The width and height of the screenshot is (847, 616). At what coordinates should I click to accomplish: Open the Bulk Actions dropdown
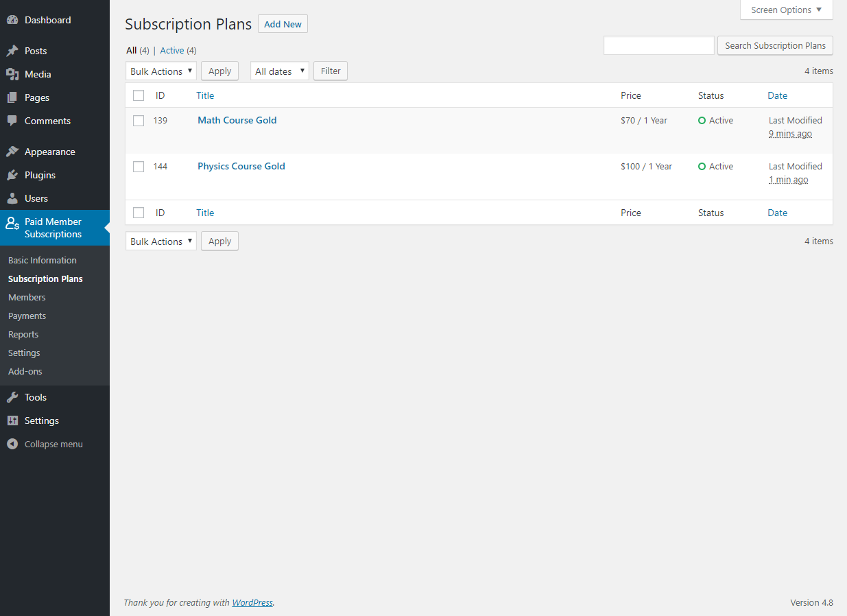(x=160, y=71)
